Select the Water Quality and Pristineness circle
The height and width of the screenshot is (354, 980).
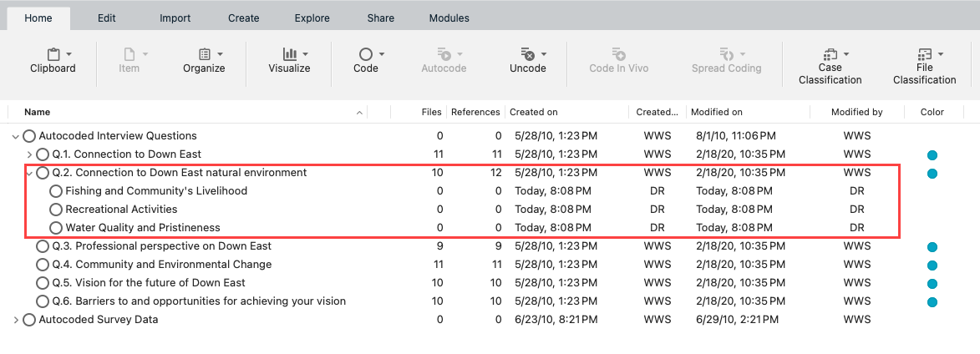coord(56,228)
